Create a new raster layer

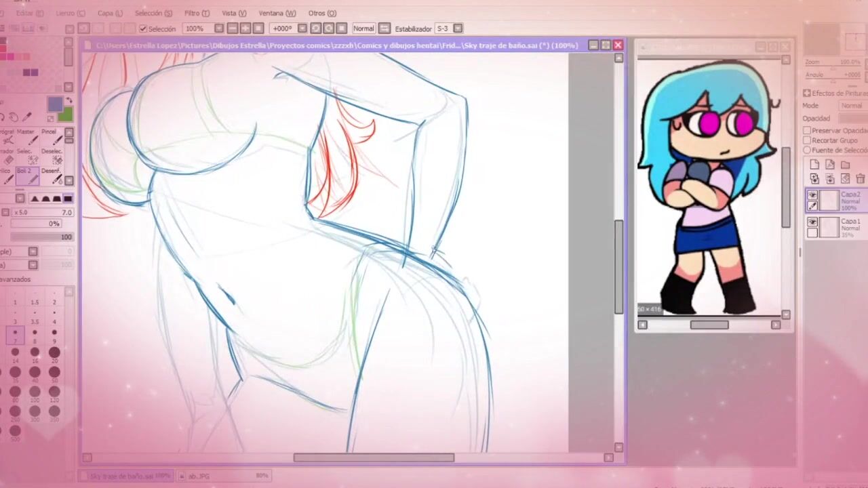click(x=814, y=165)
